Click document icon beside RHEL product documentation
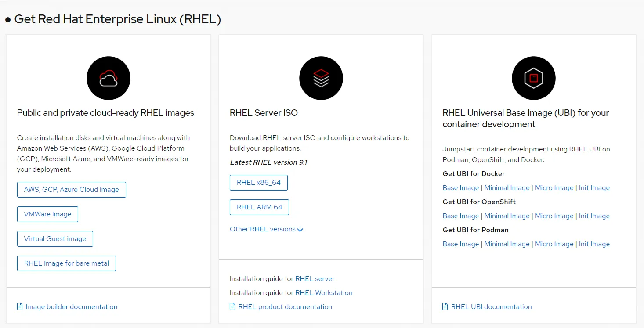This screenshot has width=644, height=328. 232,306
